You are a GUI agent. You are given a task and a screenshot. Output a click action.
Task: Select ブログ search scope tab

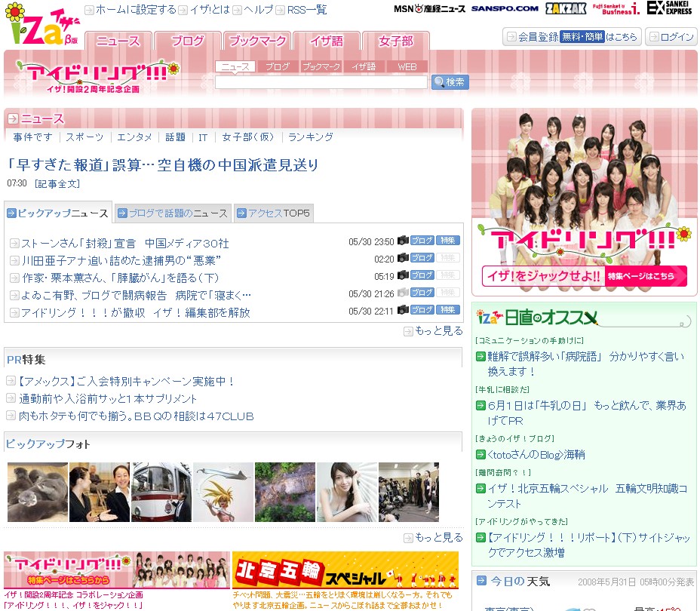click(278, 66)
